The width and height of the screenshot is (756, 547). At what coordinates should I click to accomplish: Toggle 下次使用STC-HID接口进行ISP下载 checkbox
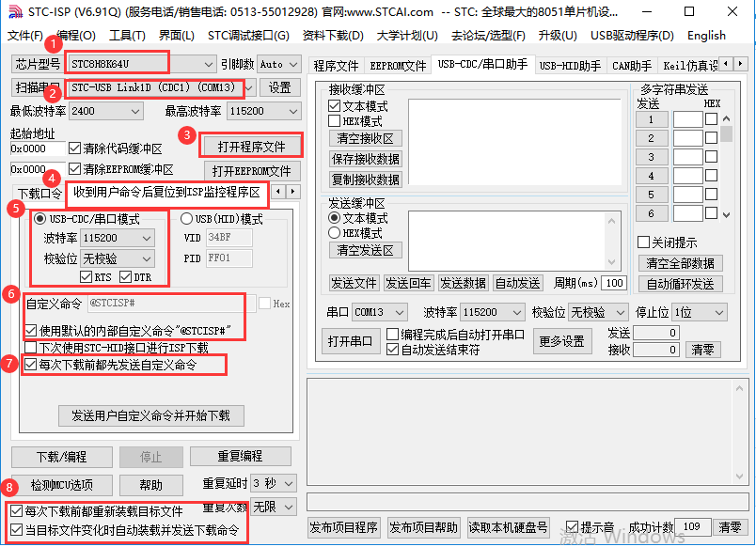30,347
